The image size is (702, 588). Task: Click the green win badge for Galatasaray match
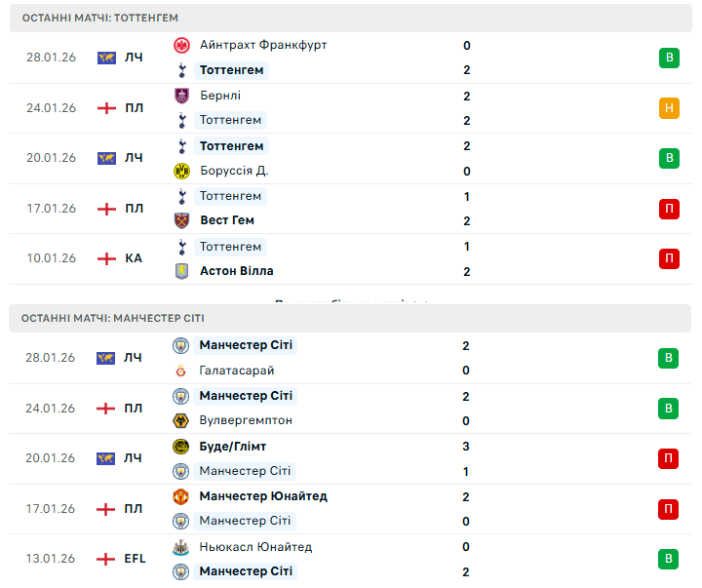point(669,358)
